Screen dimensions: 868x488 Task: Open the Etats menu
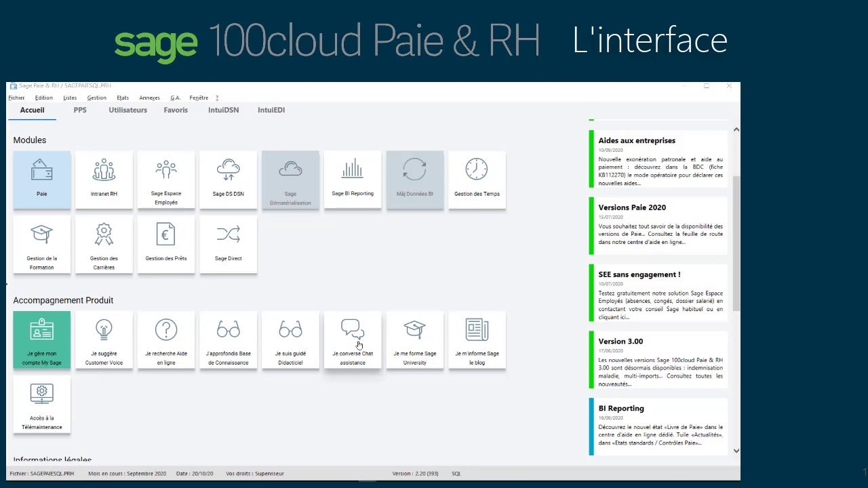(x=122, y=98)
